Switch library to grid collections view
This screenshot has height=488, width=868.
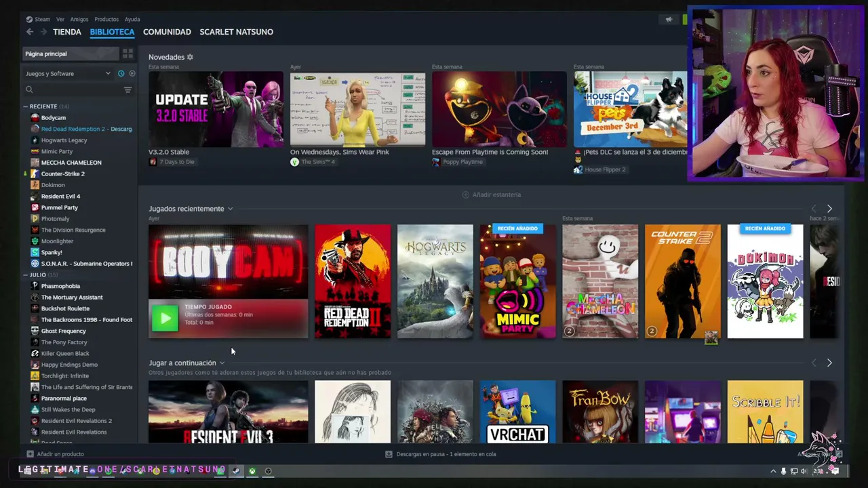[x=127, y=54]
